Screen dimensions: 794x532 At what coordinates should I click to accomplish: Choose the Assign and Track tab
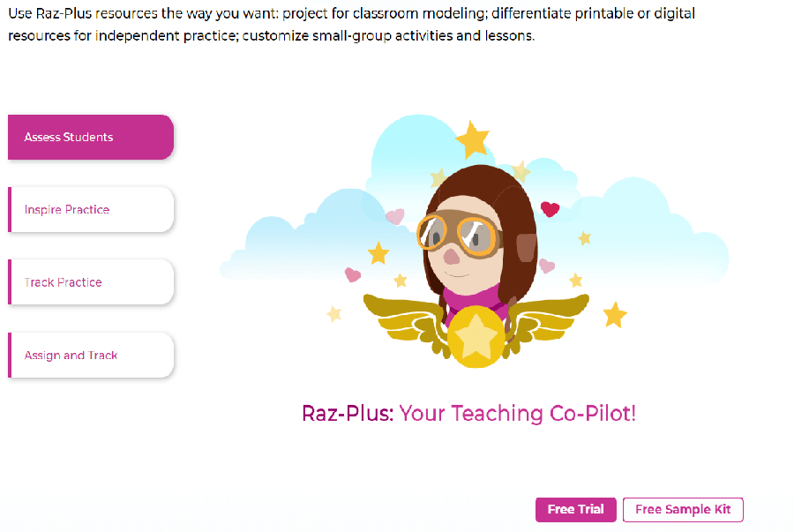90,356
